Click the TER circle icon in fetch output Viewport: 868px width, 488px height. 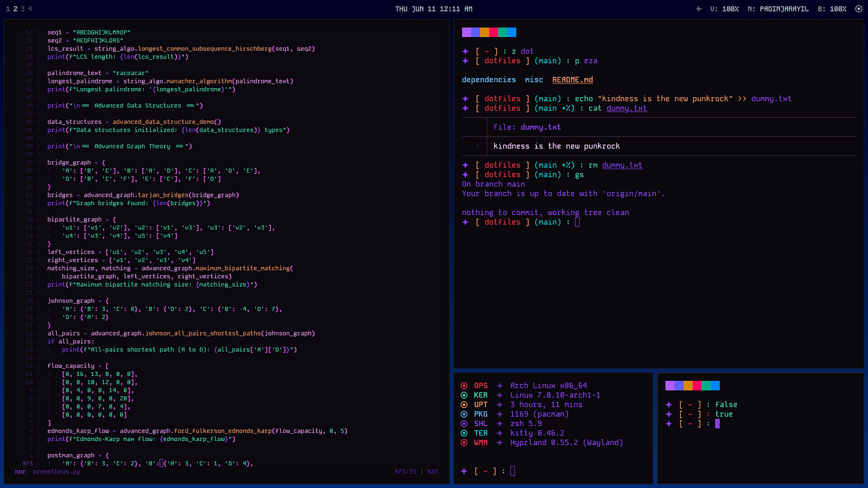[x=464, y=433]
